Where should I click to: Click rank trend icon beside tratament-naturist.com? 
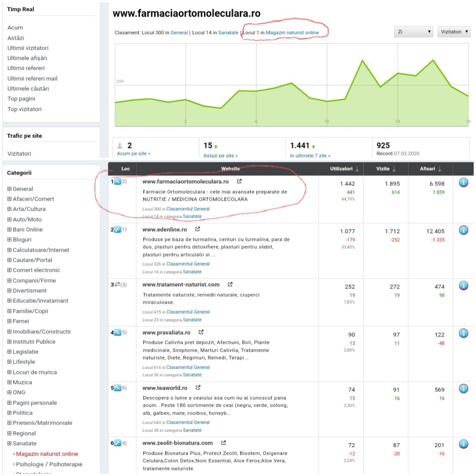point(117,285)
